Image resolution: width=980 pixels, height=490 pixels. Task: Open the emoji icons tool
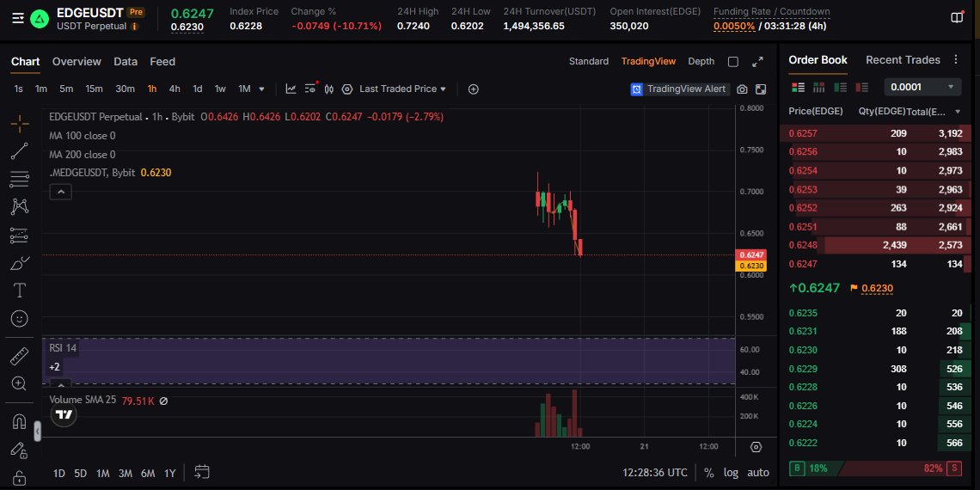click(x=20, y=319)
